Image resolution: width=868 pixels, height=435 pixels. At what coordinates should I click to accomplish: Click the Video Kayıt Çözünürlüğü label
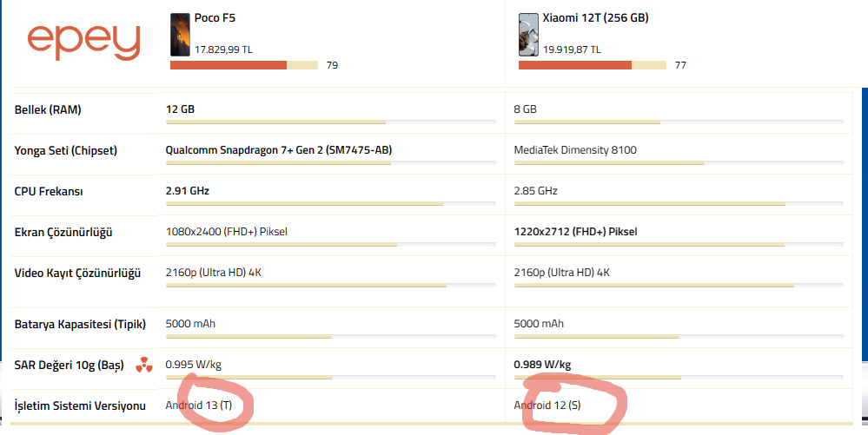[77, 273]
